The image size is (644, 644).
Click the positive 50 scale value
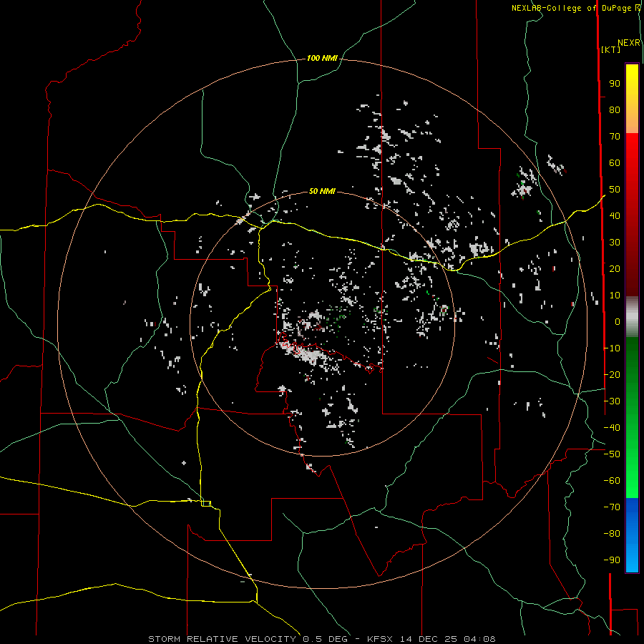615,190
